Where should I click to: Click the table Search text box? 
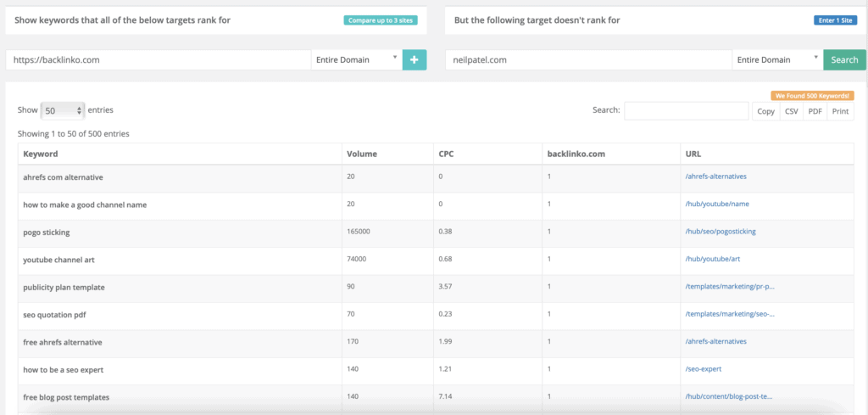click(x=687, y=110)
